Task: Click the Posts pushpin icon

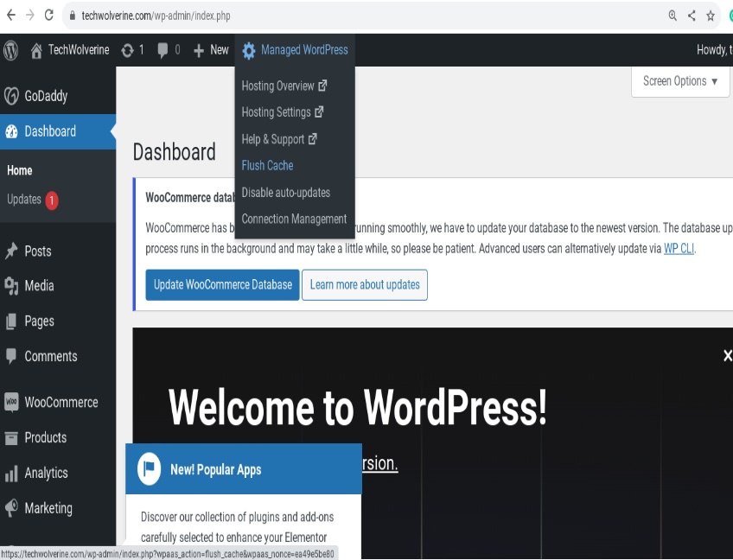Action: coord(11,251)
